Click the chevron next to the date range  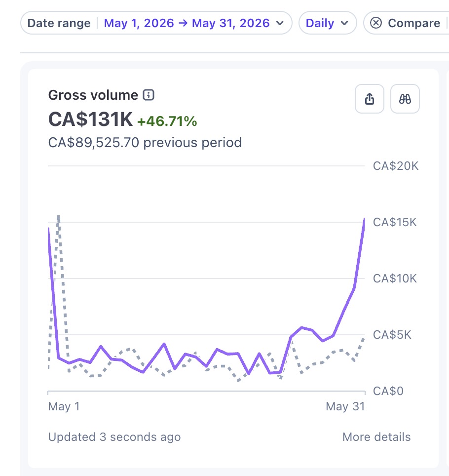tap(280, 23)
